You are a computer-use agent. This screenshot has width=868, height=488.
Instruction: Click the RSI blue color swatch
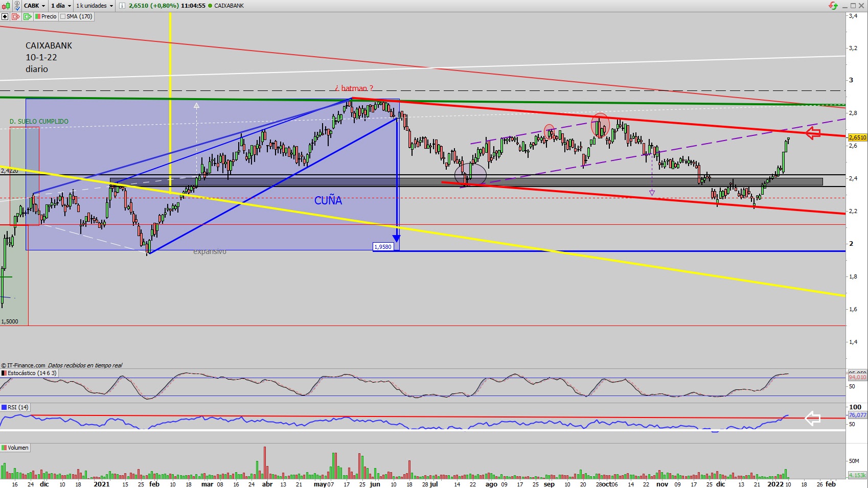pyautogui.click(x=4, y=407)
